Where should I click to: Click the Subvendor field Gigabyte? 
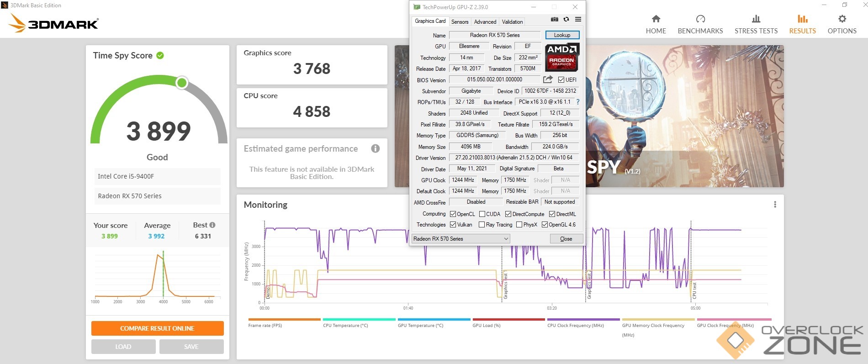click(x=471, y=91)
